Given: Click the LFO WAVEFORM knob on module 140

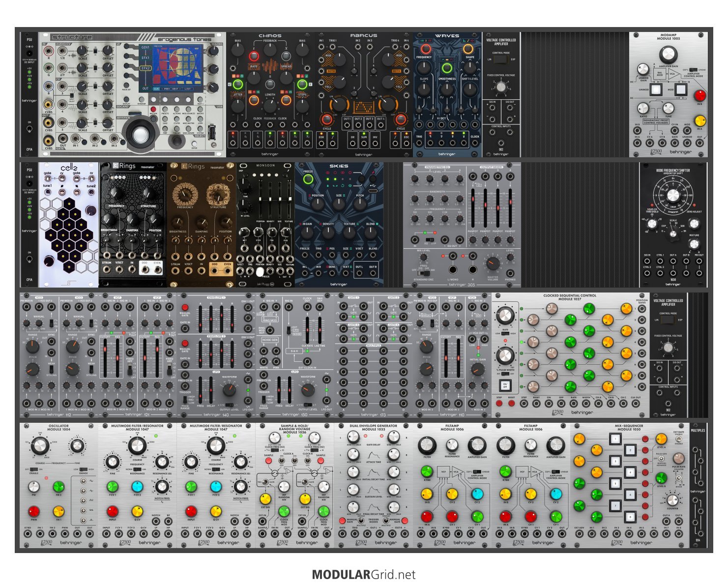Looking at the screenshot, I should [229, 390].
